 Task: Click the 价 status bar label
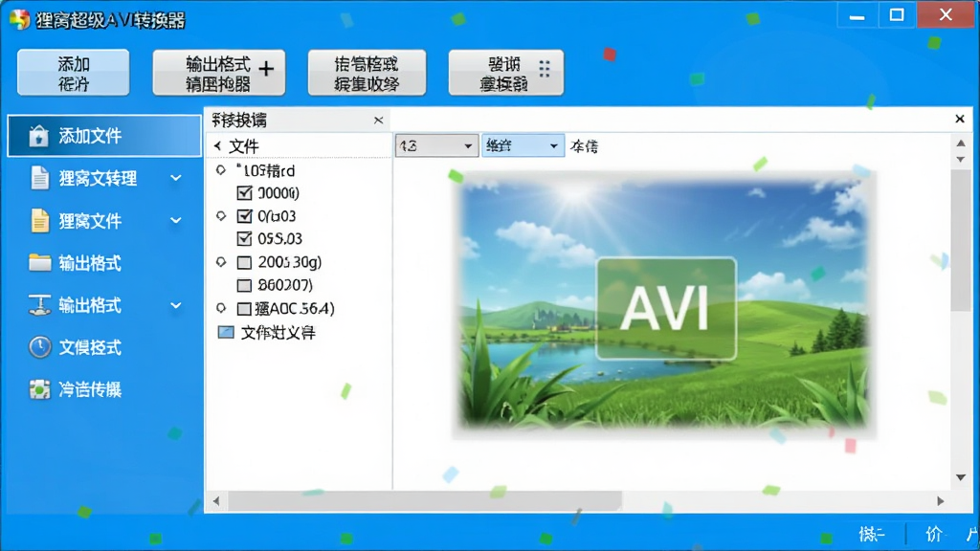coord(934,534)
